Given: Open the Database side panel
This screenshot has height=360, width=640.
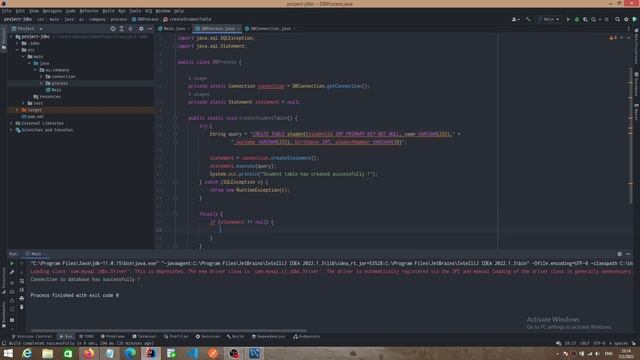Looking at the screenshot, I should coord(636,84).
